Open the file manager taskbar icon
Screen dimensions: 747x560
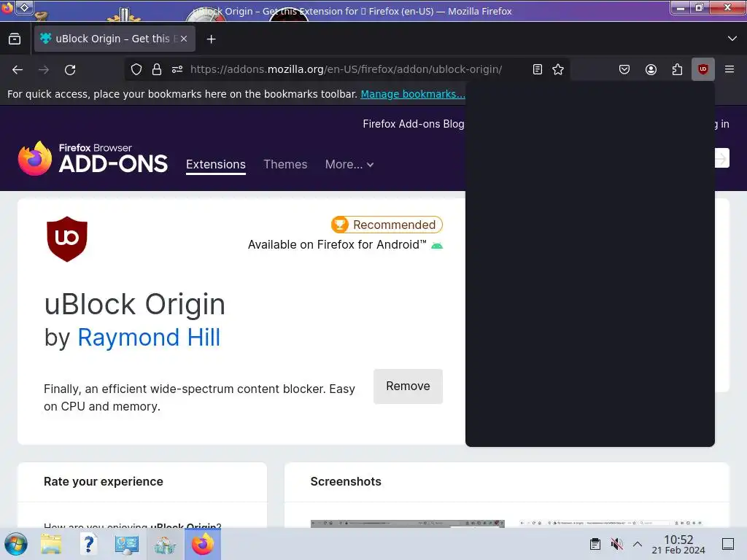coord(51,544)
